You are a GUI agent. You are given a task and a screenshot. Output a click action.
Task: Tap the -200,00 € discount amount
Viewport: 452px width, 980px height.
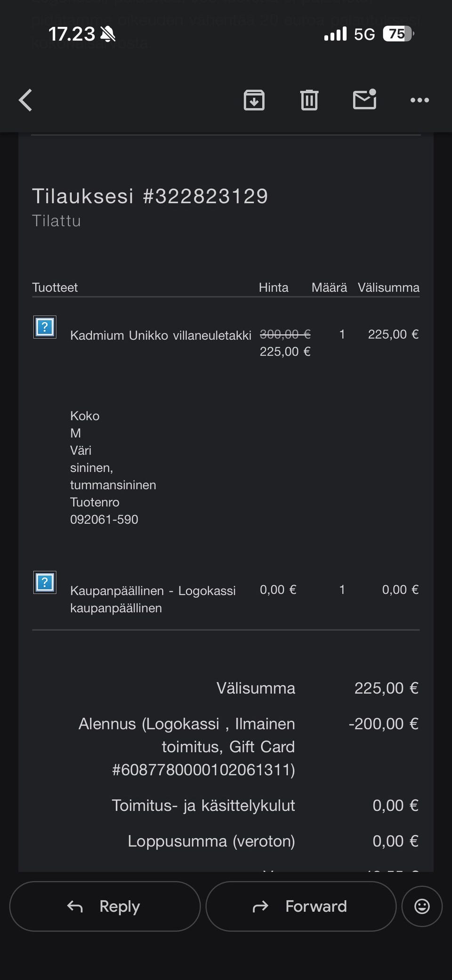pos(383,723)
